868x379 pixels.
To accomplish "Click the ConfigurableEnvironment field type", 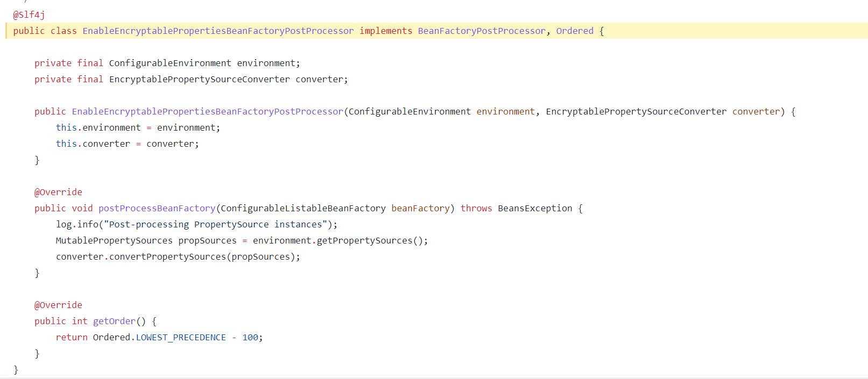I will coord(170,63).
